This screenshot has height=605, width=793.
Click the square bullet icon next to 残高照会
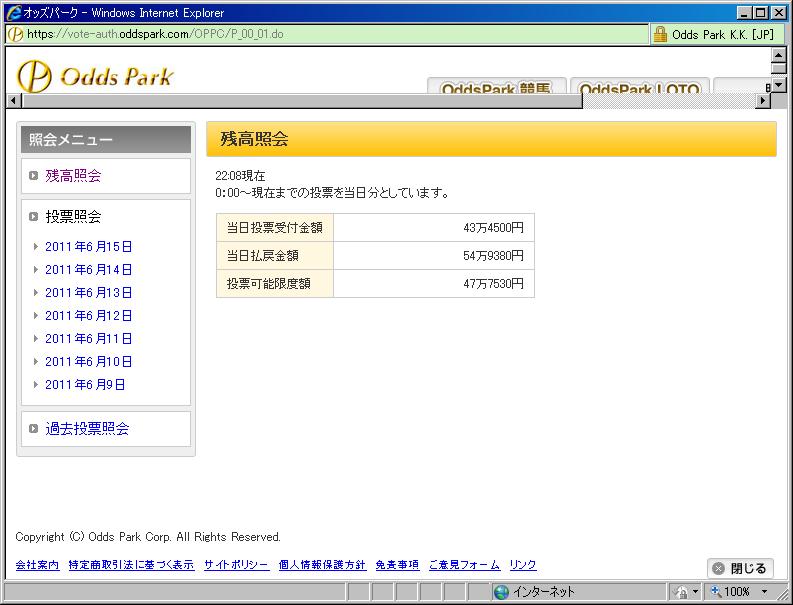point(33,176)
